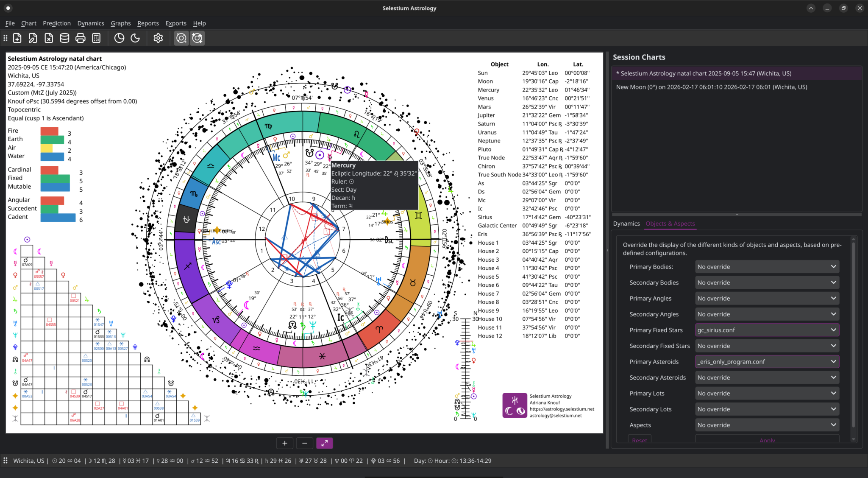Image resolution: width=868 pixels, height=478 pixels.
Task: Open the calculator icon in the toolbar
Action: click(x=96, y=38)
